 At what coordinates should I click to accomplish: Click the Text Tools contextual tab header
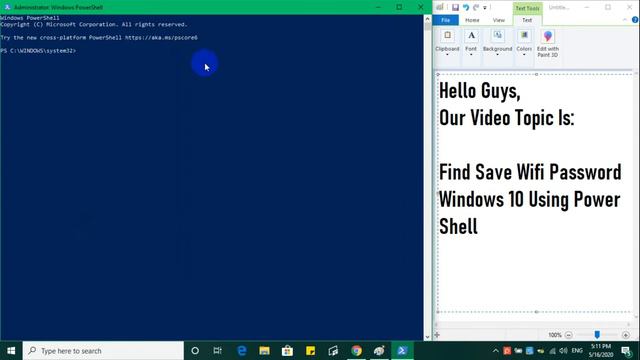coord(527,8)
